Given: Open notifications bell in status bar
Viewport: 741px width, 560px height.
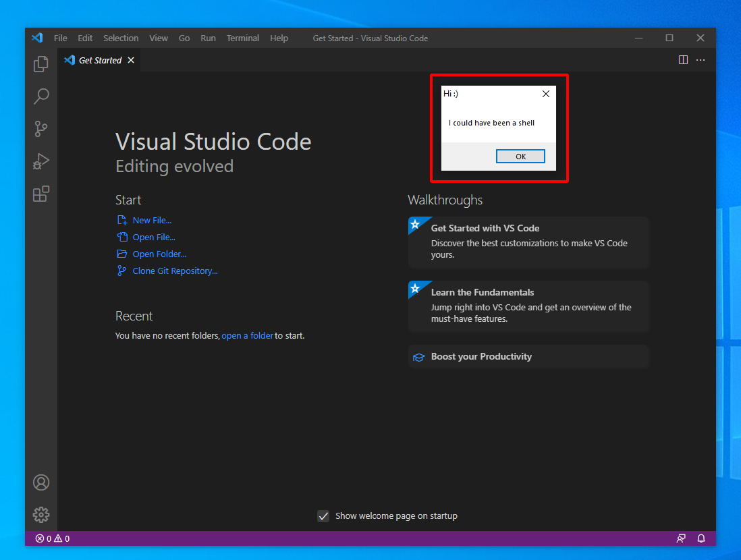Looking at the screenshot, I should coord(701,538).
